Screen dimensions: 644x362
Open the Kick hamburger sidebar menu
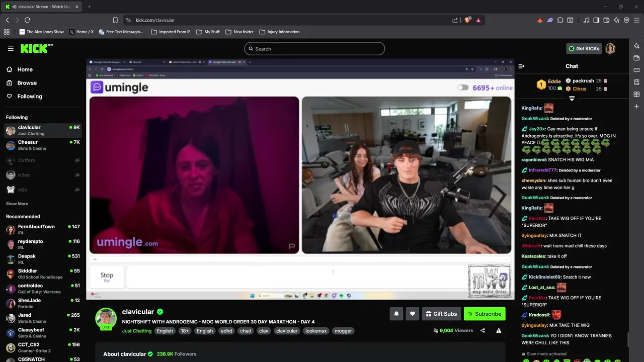click(x=11, y=49)
